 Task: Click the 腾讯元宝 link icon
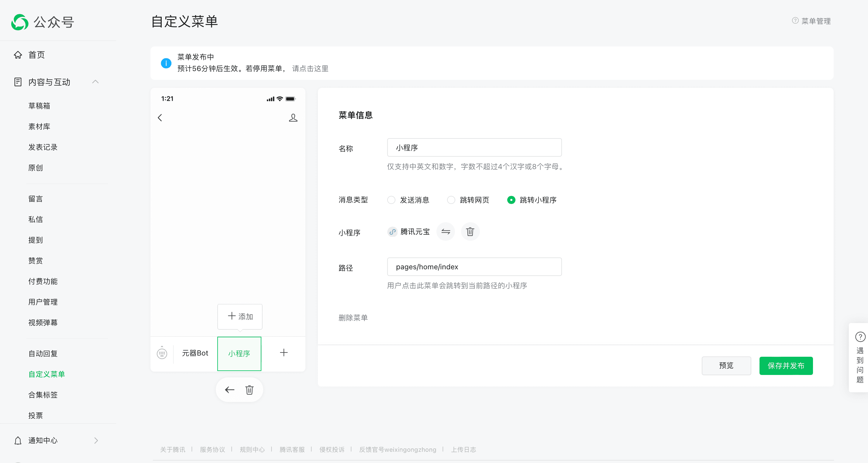click(392, 232)
